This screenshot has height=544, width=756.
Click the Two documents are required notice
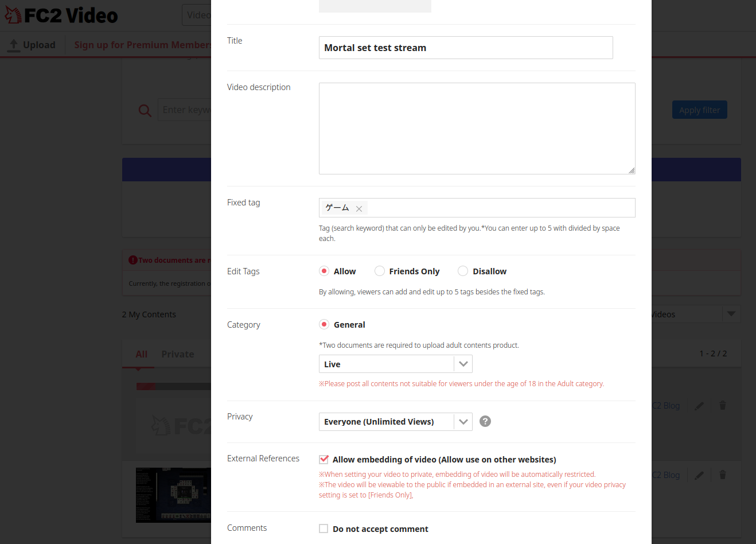[x=174, y=261]
